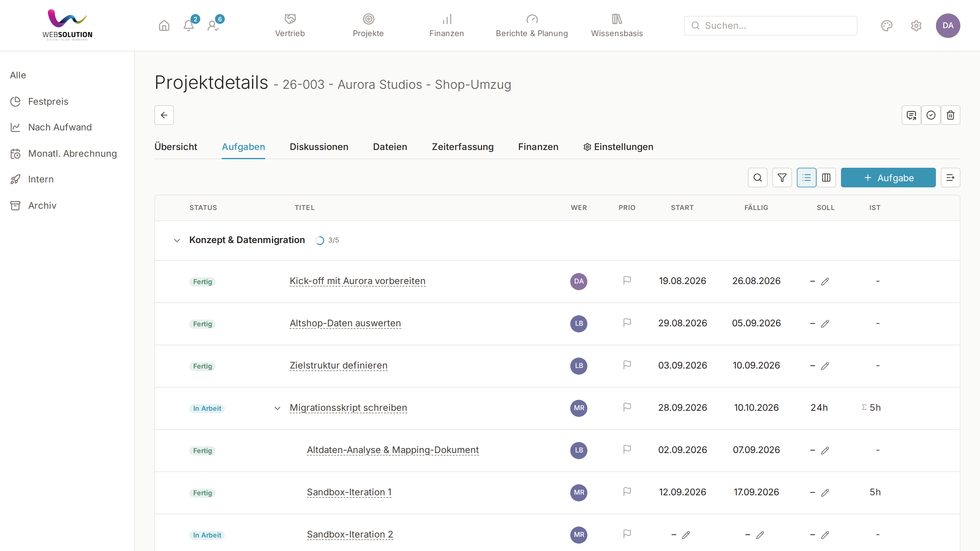
Task: Click the + Aufgabe button
Action: [x=888, y=178]
